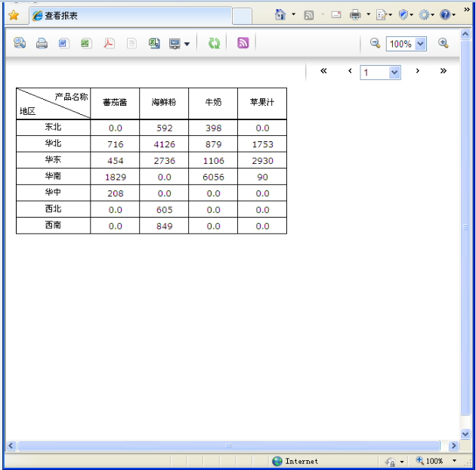
Task: Open the browser Safety shield menu
Action: [406, 14]
